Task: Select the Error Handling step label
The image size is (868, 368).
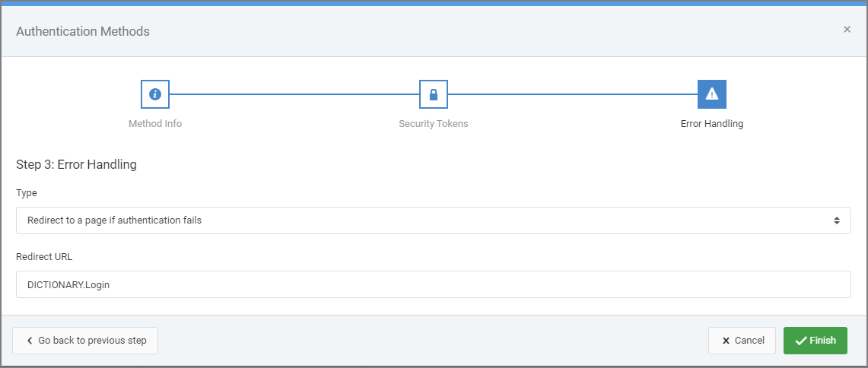Action: tap(712, 123)
